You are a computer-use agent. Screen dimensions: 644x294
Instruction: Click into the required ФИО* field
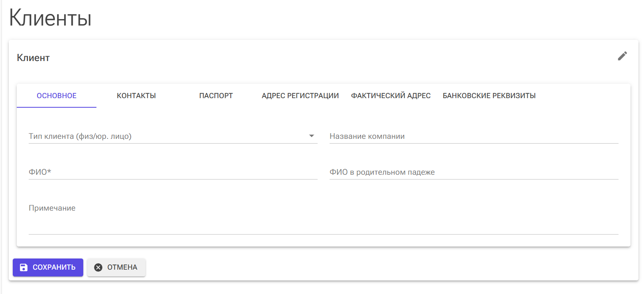(x=173, y=172)
